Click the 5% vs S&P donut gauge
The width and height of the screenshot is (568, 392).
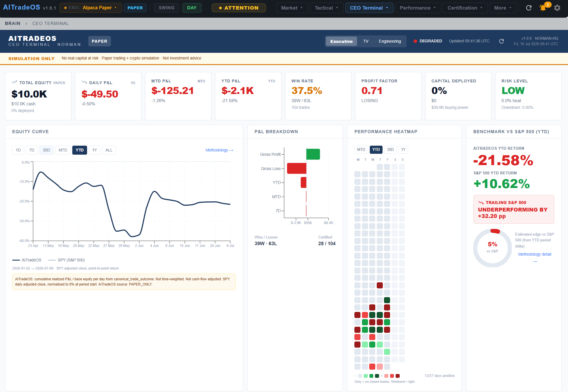pos(493,248)
